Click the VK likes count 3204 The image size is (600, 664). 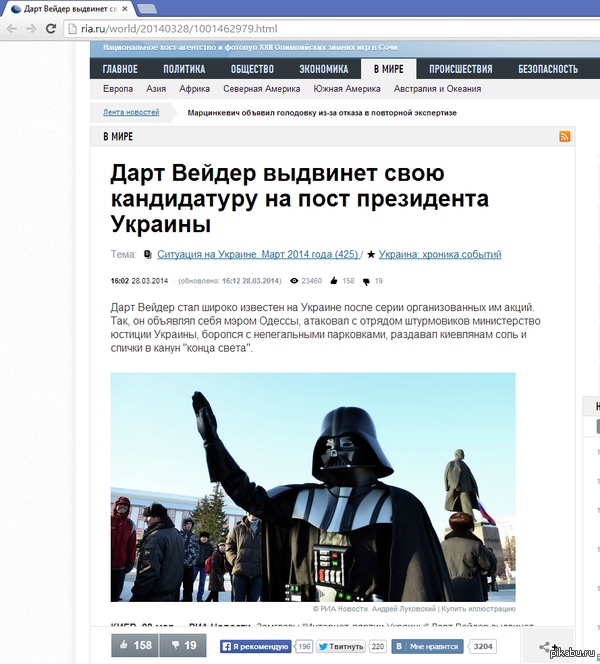click(x=483, y=647)
